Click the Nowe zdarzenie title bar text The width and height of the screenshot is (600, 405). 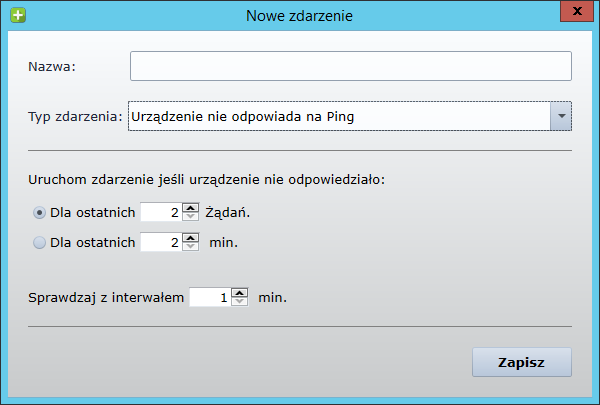pyautogui.click(x=299, y=15)
